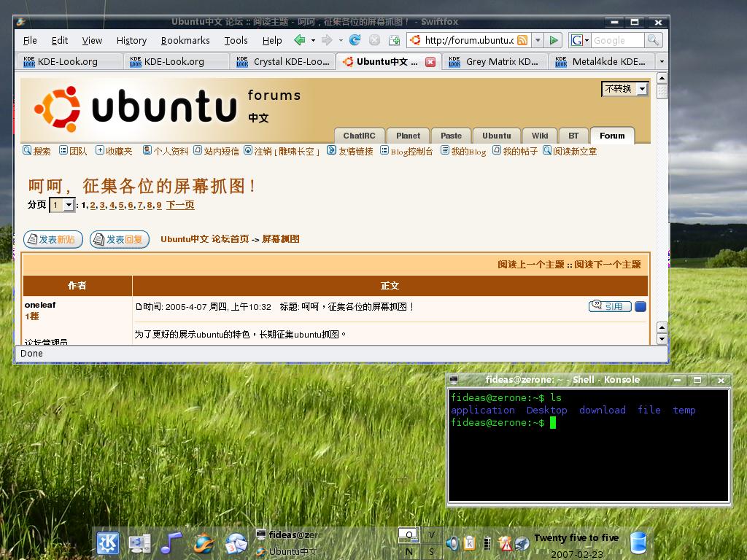This screenshot has height=560, width=747.
Task: Click the green Go arrow beside address bar
Action: [x=554, y=40]
